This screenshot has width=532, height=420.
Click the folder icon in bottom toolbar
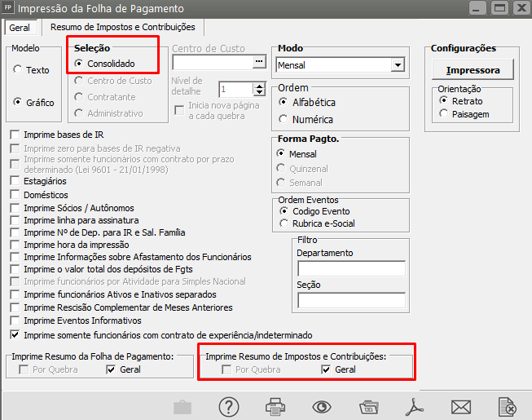pos(369,405)
